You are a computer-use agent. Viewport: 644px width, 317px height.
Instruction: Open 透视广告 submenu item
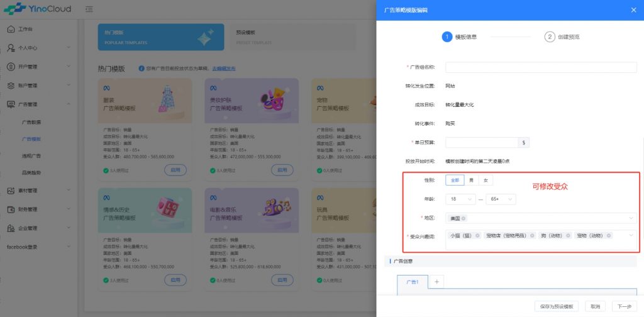click(x=31, y=156)
